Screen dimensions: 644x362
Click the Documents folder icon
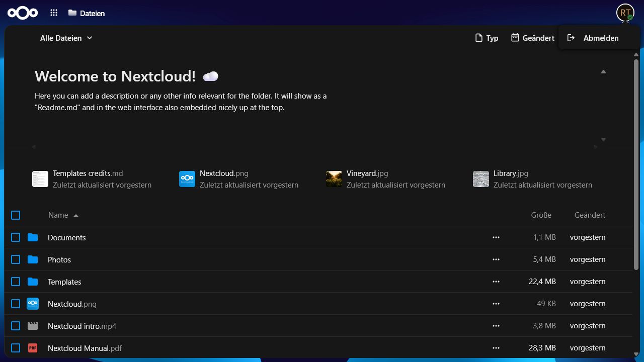33,237
